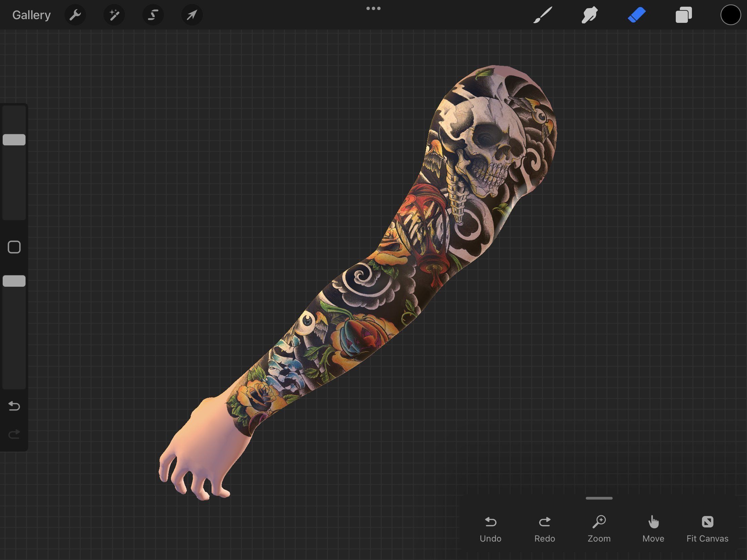Activate the Selection tool
Screen dimensions: 747x560
tap(153, 15)
